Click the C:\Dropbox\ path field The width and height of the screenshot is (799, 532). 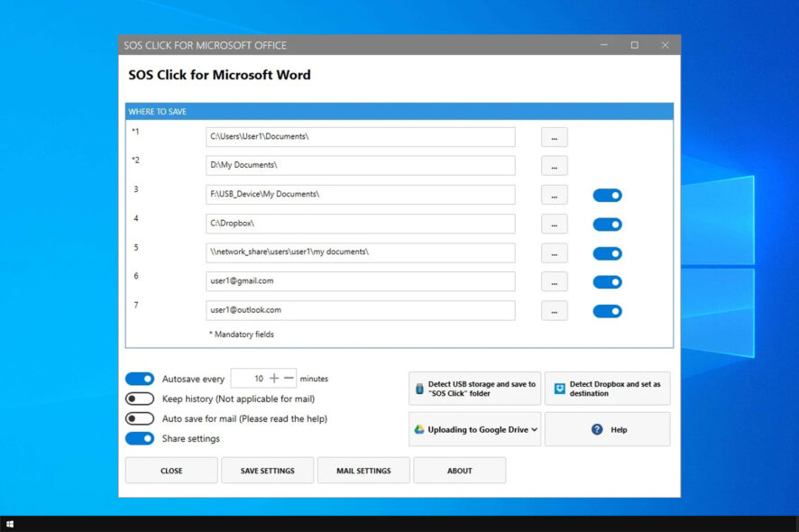click(361, 224)
